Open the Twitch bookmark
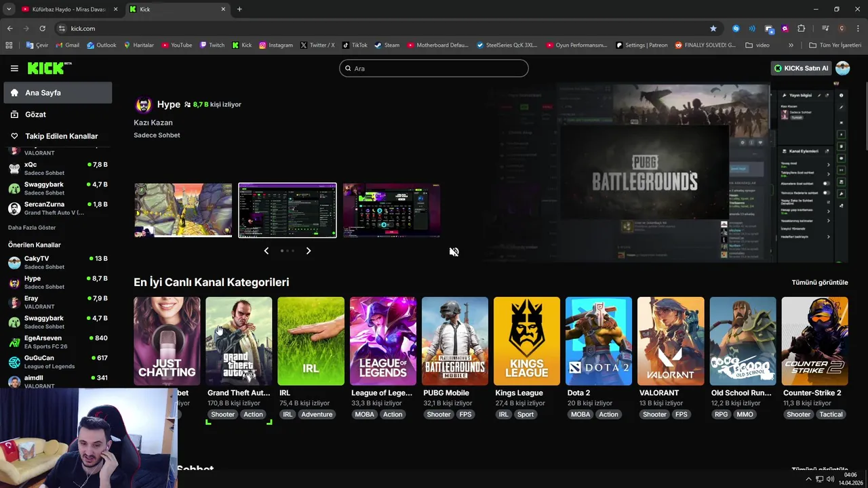 tap(212, 45)
